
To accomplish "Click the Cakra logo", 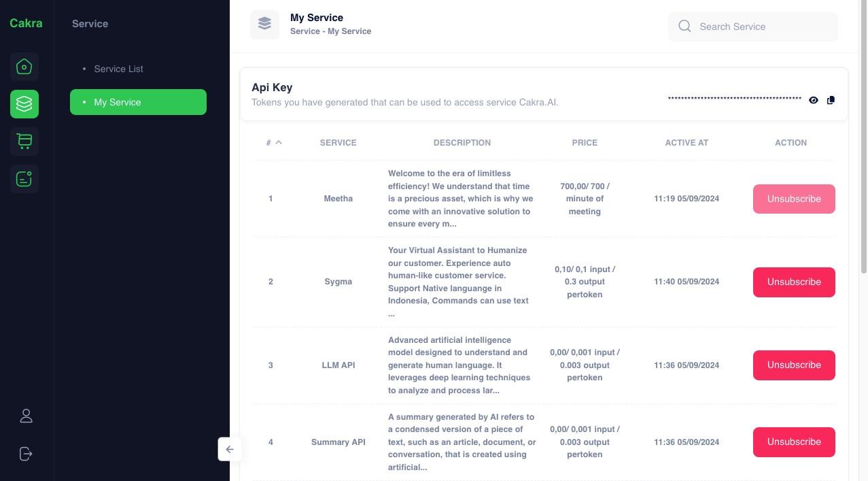I will coord(26,23).
